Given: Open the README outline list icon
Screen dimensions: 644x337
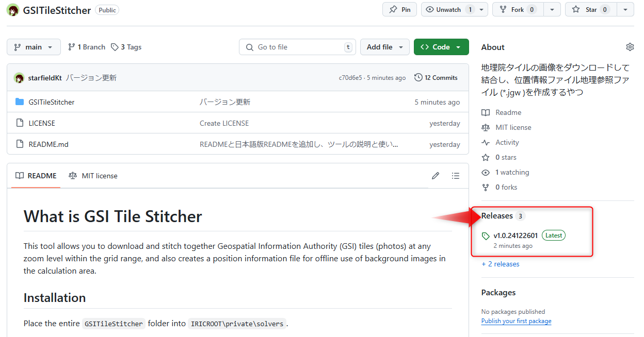Looking at the screenshot, I should point(456,176).
